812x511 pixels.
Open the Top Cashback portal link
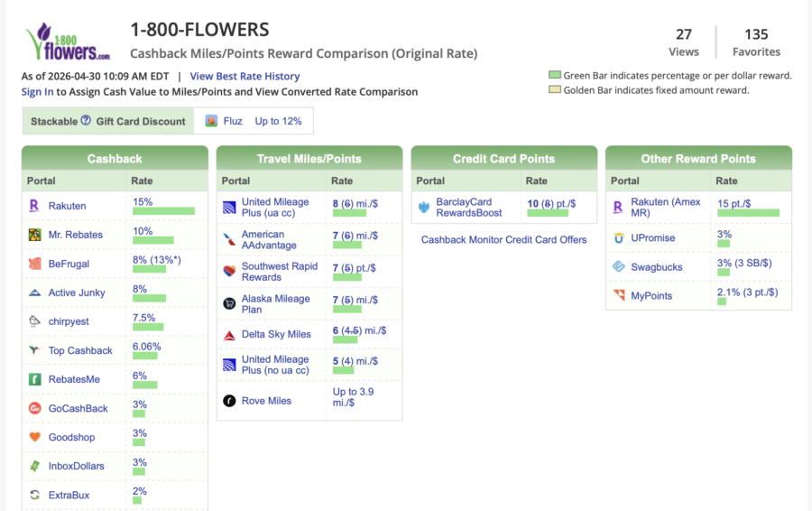(x=80, y=350)
